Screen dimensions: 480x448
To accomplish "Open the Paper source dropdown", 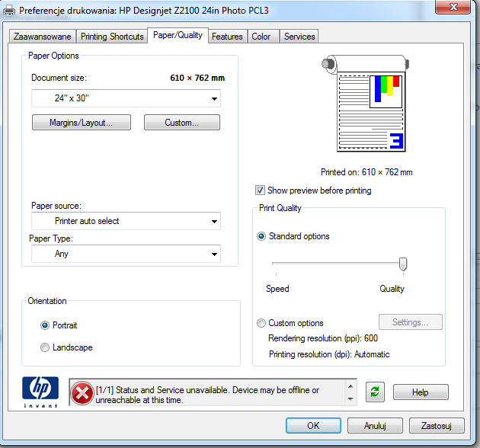I will [126, 221].
